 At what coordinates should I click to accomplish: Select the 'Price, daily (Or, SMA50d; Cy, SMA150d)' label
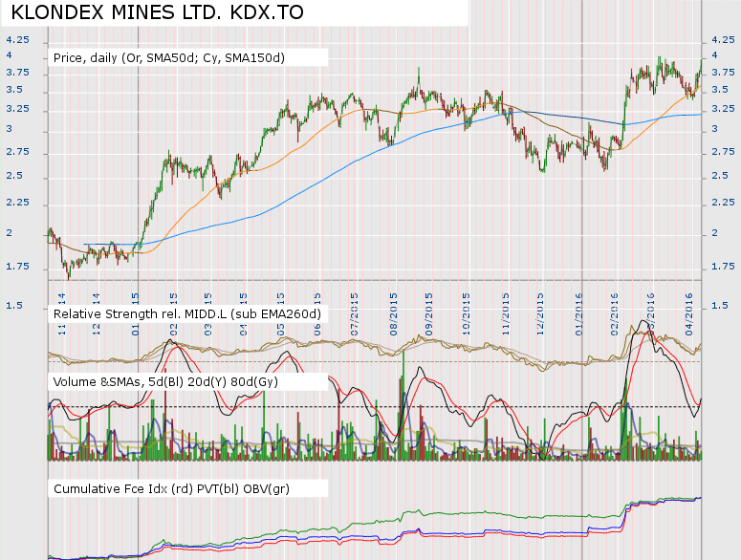(x=169, y=58)
